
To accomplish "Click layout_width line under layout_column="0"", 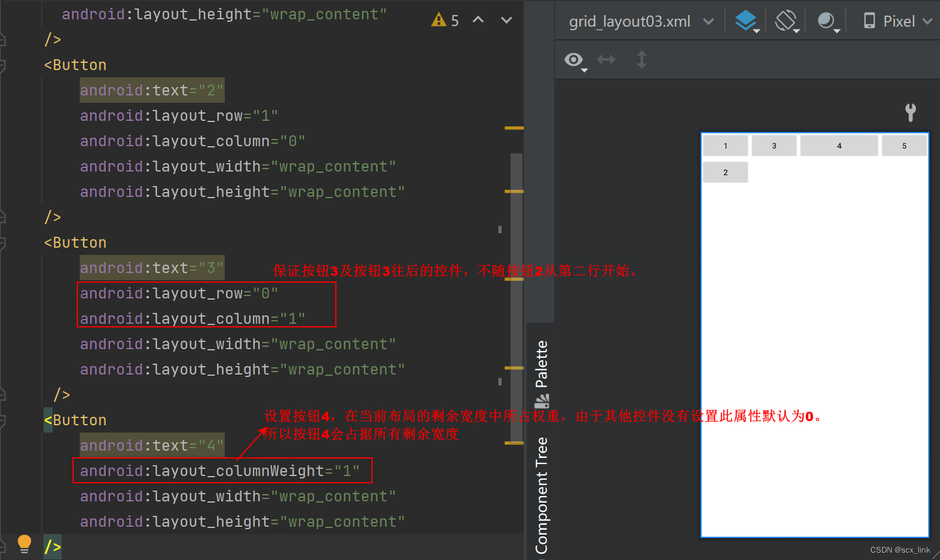I will coord(238,166).
